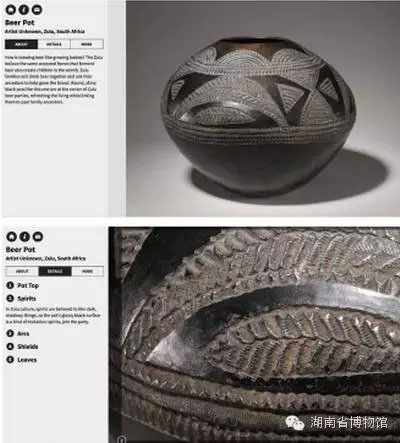Switch to About tab in lower panel
This screenshot has height=443, width=400.
click(x=22, y=271)
